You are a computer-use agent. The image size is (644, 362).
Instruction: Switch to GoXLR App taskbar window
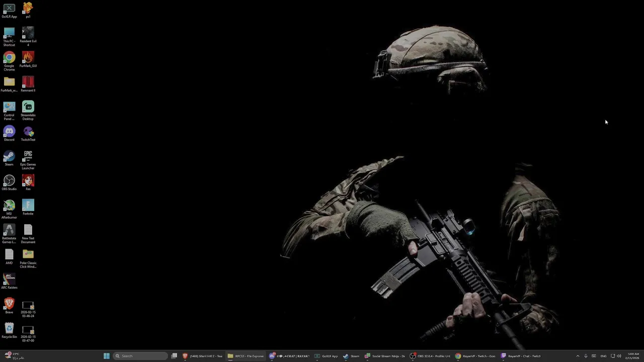pyautogui.click(x=326, y=356)
